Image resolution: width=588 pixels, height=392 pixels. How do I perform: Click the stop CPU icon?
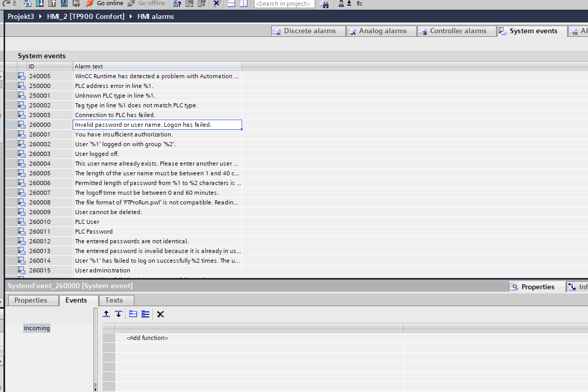coord(202,4)
